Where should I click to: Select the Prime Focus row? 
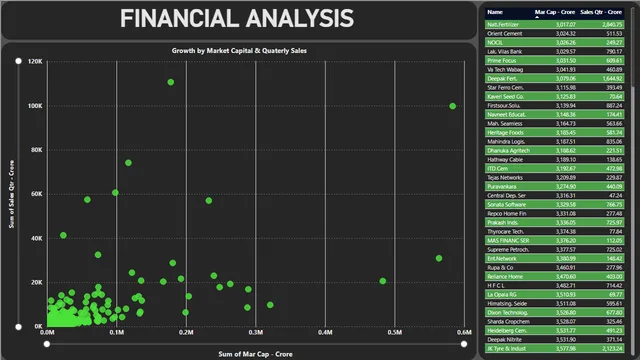pos(554,60)
